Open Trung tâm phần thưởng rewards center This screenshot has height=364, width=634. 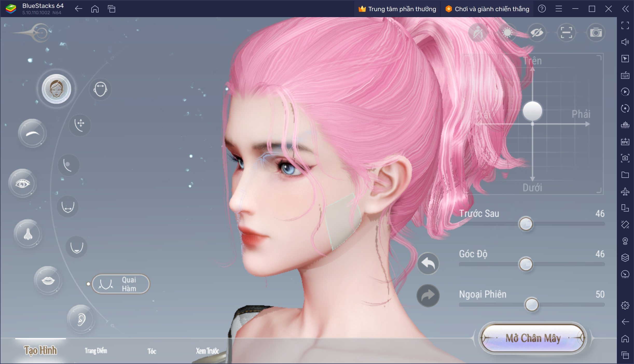pyautogui.click(x=397, y=9)
